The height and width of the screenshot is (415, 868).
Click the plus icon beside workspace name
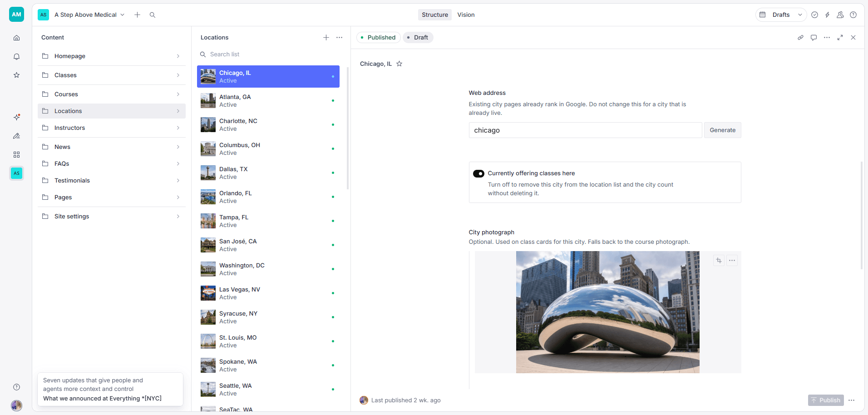pyautogui.click(x=137, y=15)
